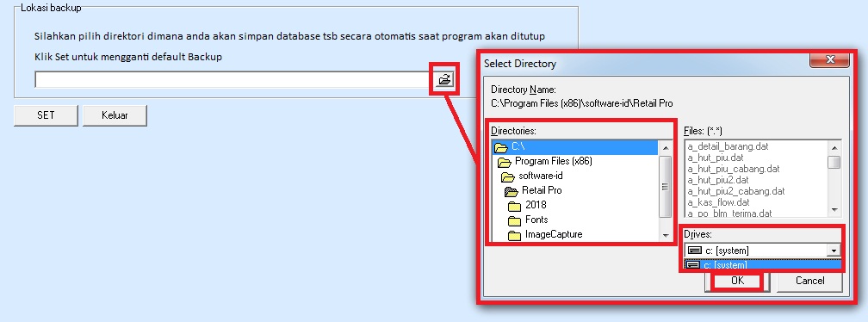Image resolution: width=868 pixels, height=322 pixels.
Task: Click a_hut_piu_cabang.dat in Files list
Action: 734,170
